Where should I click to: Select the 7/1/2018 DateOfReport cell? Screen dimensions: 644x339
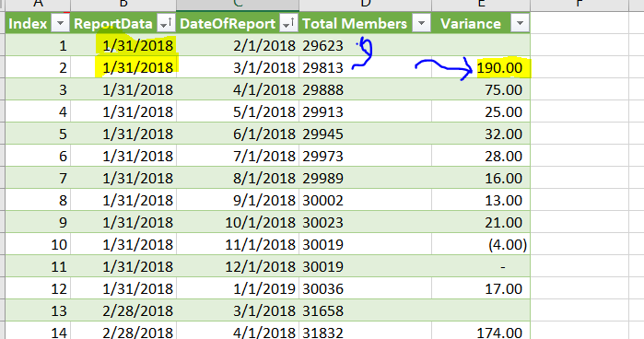click(x=238, y=157)
